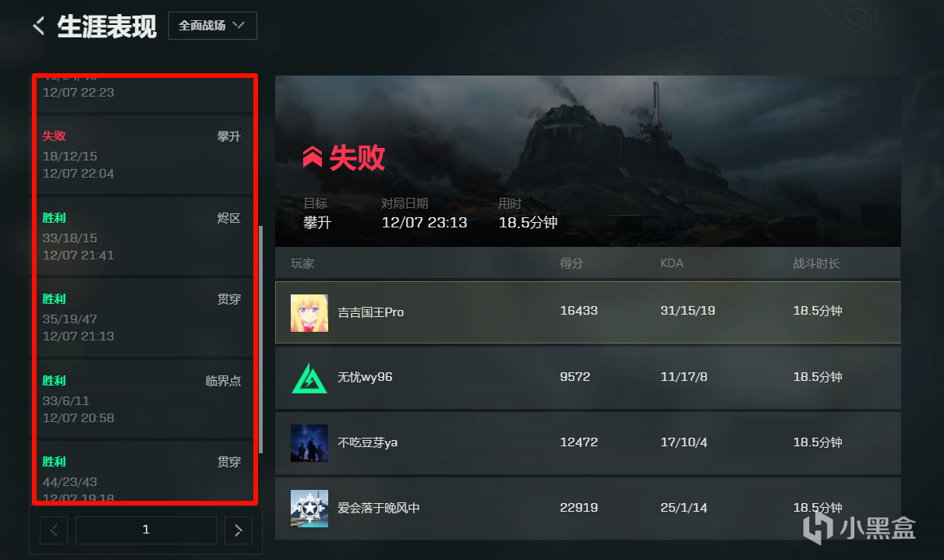Open the 全面战场 mode dropdown
Screen dimensions: 944x560
212,26
